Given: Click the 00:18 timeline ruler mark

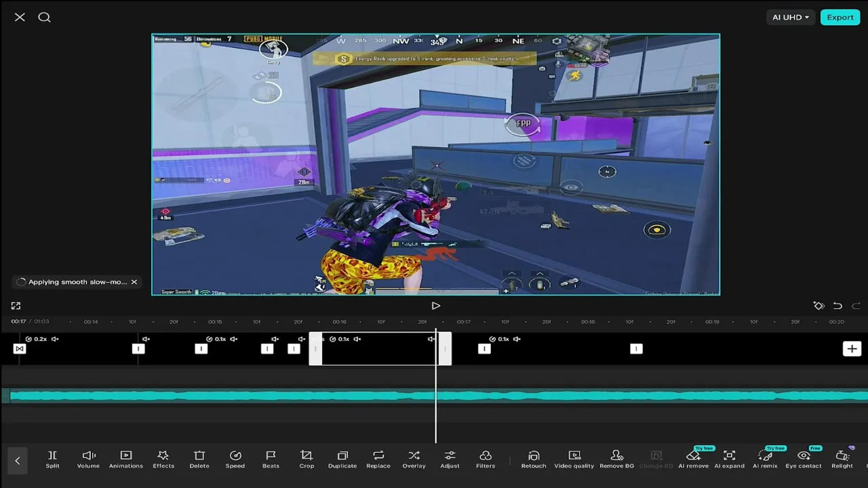Looking at the screenshot, I should coord(588,322).
